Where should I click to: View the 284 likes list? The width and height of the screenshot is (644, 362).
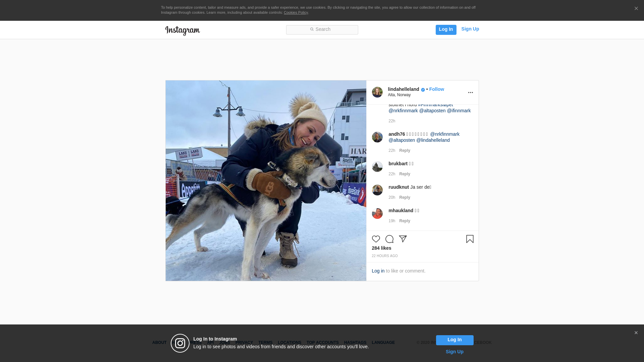tap(381, 248)
